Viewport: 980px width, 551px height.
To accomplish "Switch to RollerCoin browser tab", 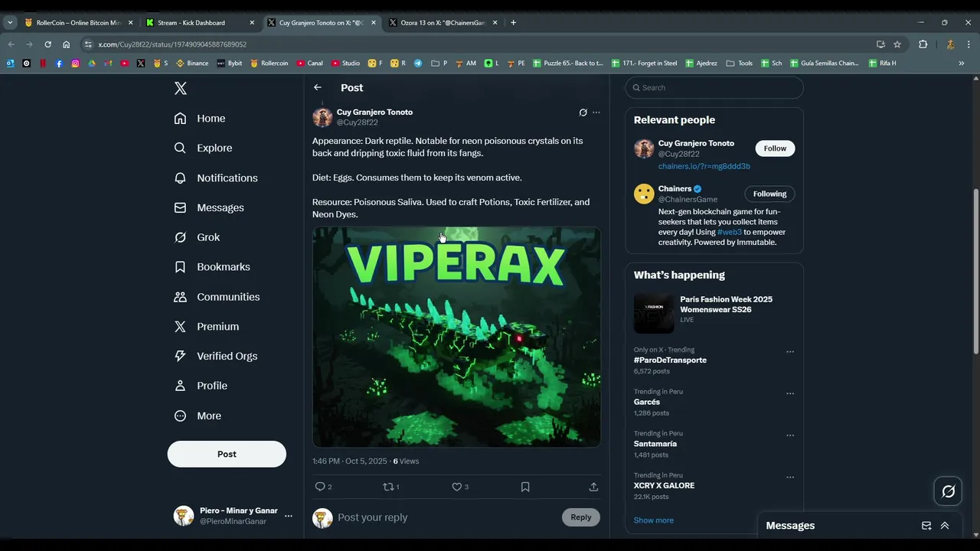I will pos(79,23).
